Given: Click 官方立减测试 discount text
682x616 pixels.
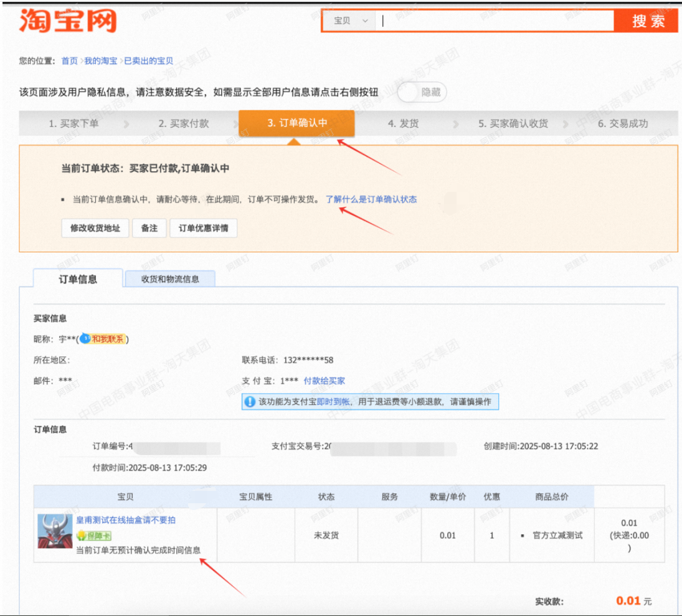Looking at the screenshot, I should tap(557, 536).
